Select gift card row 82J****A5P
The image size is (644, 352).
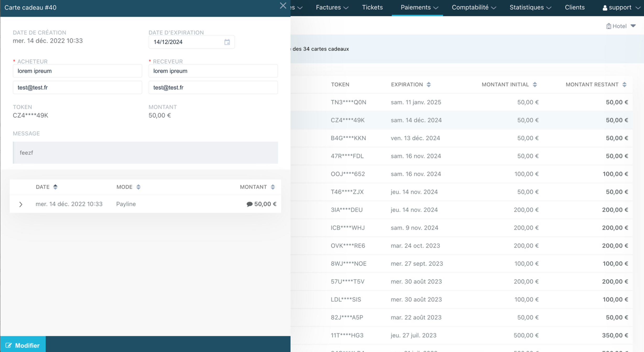coord(462,317)
